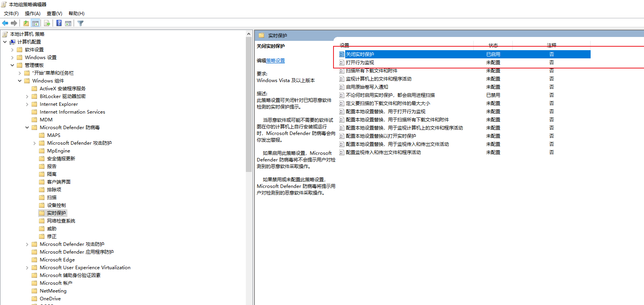Click the Export List toolbar icon
The width and height of the screenshot is (644, 305).
[x=47, y=23]
